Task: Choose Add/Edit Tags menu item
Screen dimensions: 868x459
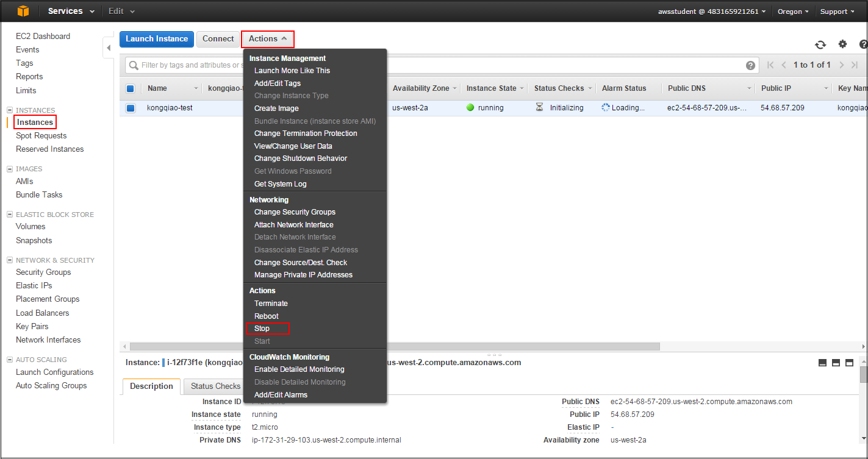Action: click(x=278, y=84)
